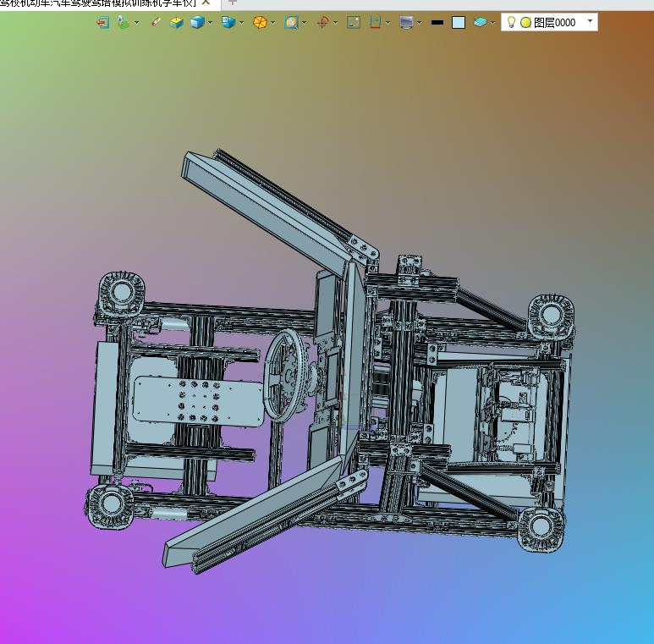Click the blue view orientation cube icon
Image resolution: width=654 pixels, height=644 pixels.
228,22
